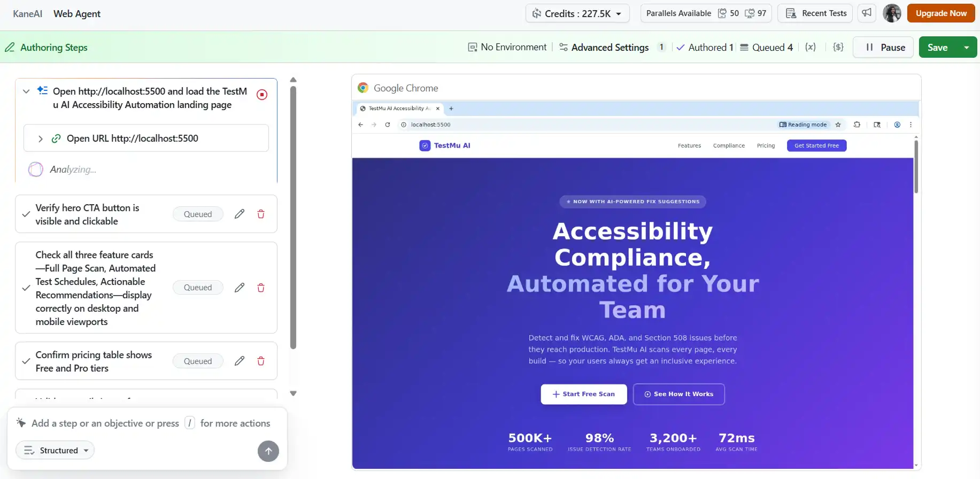Viewport: 980px width, 479px height.
Task: Open the Credits dropdown
Action: (x=577, y=13)
